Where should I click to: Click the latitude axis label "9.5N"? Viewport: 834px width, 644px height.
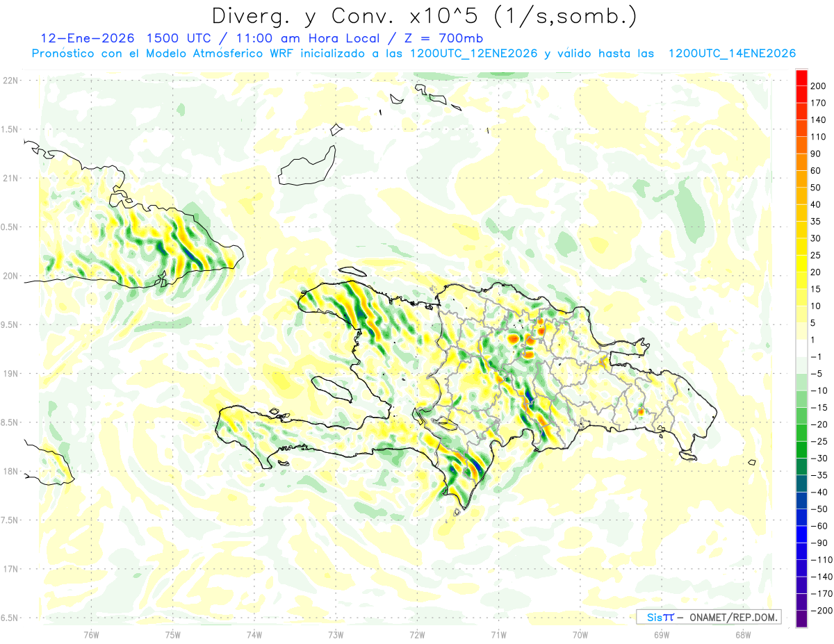[10, 325]
